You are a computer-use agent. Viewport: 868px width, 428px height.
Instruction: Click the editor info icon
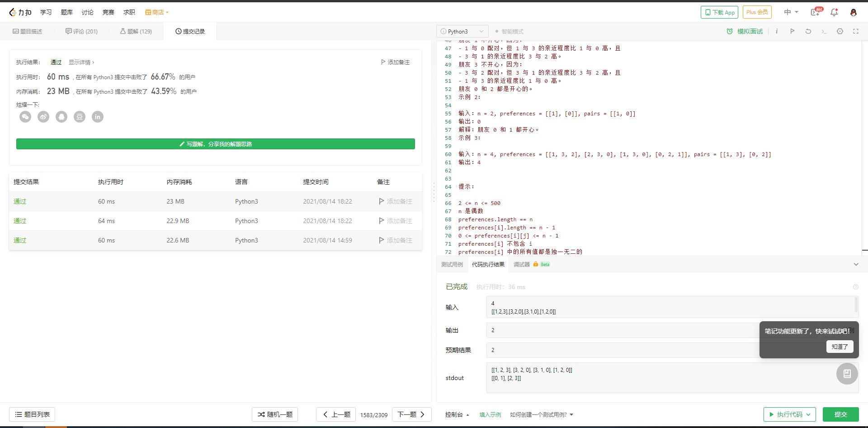click(x=777, y=31)
